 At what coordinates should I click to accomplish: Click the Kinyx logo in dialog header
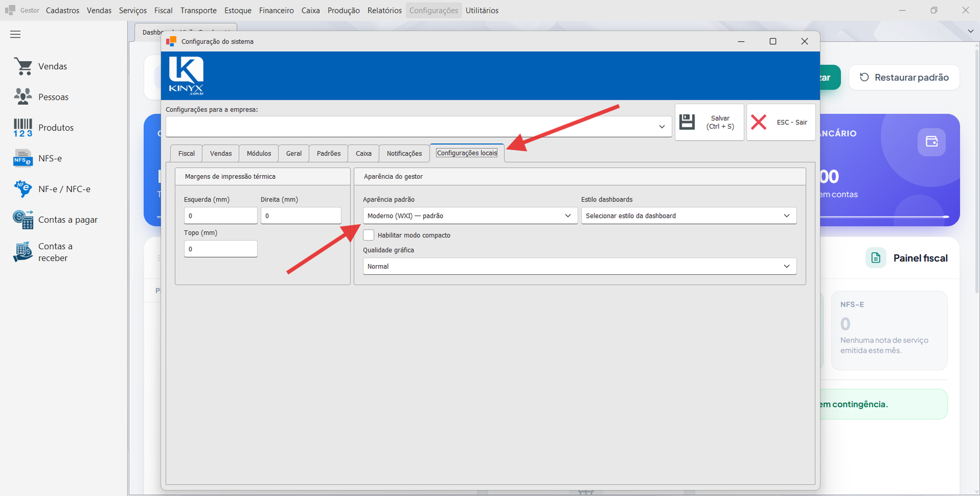pyautogui.click(x=186, y=75)
